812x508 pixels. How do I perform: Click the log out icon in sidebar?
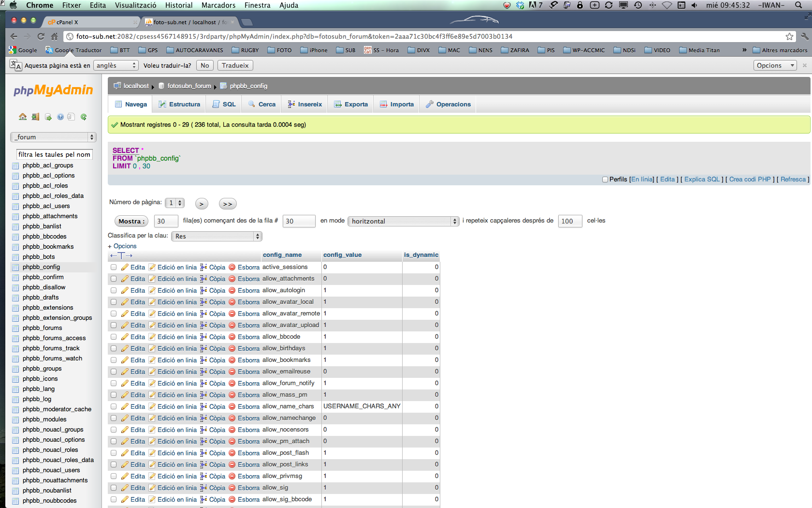point(35,117)
